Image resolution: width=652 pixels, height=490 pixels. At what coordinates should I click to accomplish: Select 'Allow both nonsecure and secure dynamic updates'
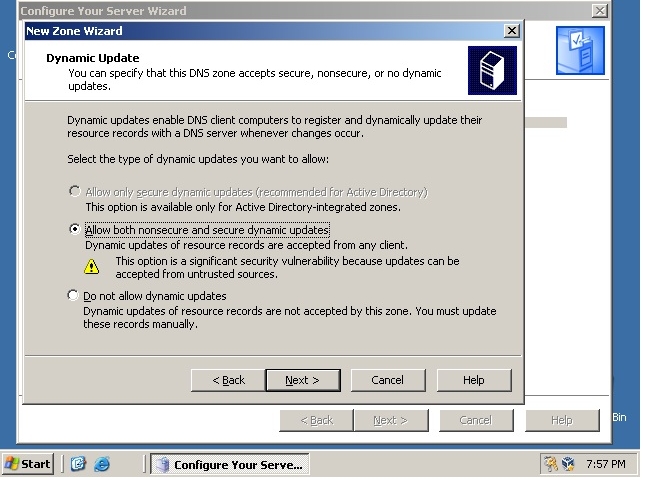[x=74, y=229]
